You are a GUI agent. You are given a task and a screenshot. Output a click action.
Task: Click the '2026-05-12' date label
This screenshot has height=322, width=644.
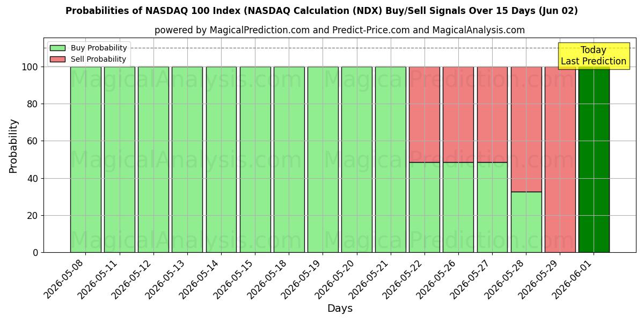click(x=133, y=278)
